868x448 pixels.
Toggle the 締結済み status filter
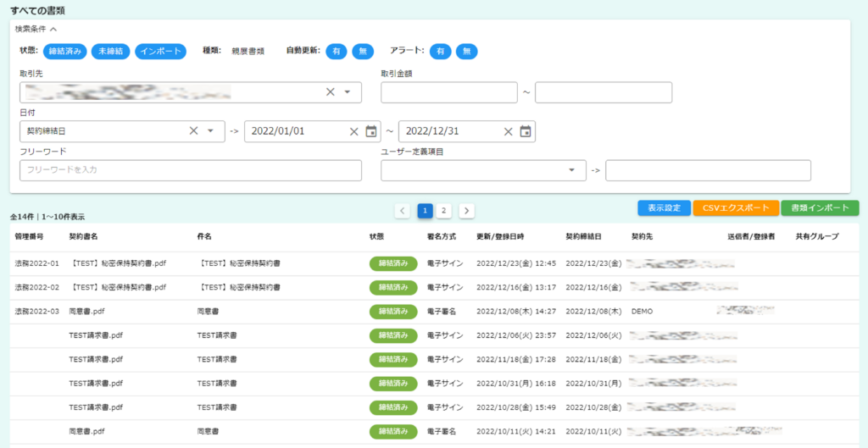pos(64,52)
